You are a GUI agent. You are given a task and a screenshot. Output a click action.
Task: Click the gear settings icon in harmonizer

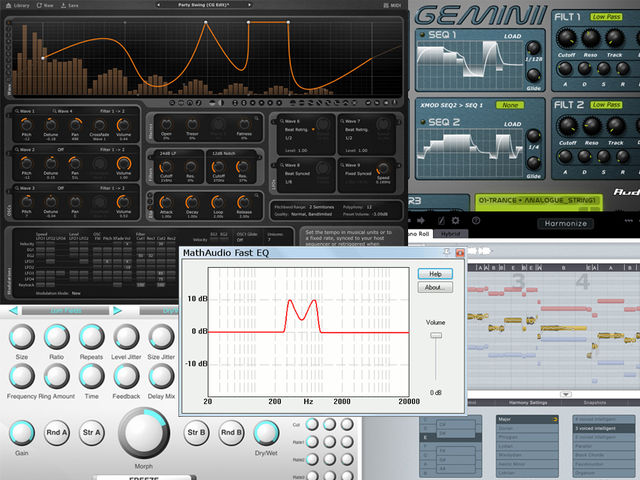pos(456,221)
